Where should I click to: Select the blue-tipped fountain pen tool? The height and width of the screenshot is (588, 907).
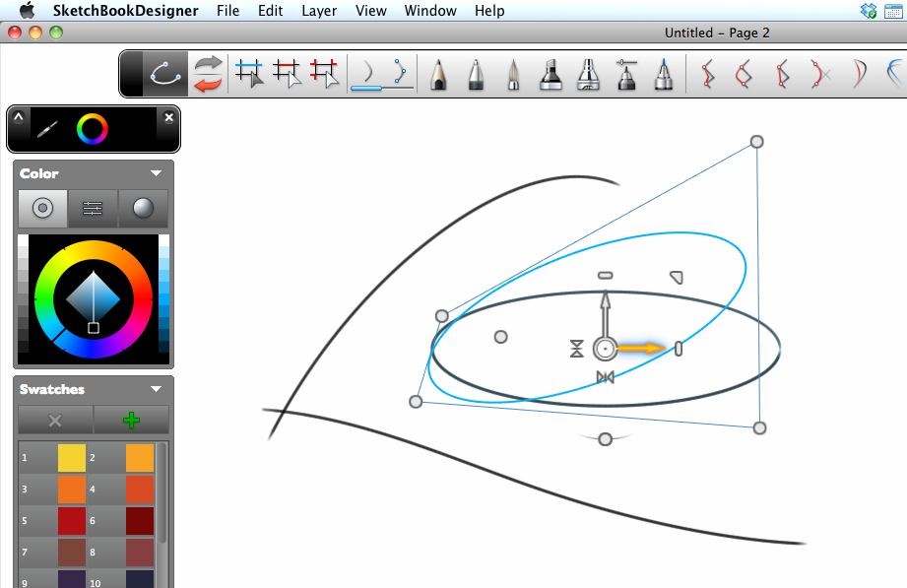click(663, 74)
